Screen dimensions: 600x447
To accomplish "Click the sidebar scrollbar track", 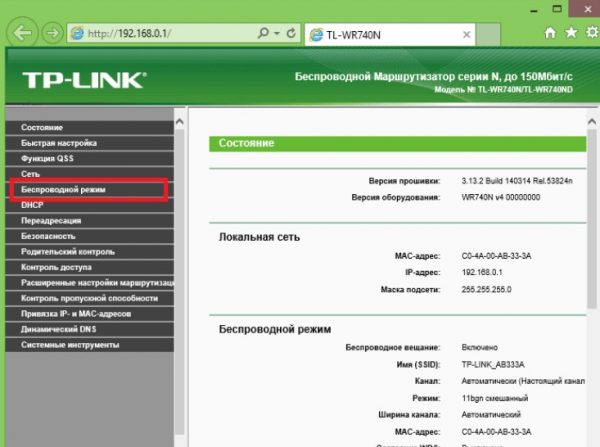I will click(x=179, y=282).
